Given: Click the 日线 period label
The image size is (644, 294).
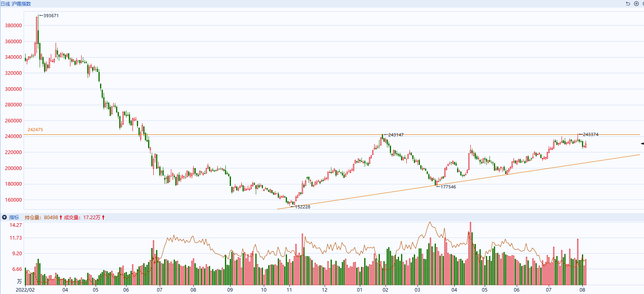Looking at the screenshot, I should point(5,4).
